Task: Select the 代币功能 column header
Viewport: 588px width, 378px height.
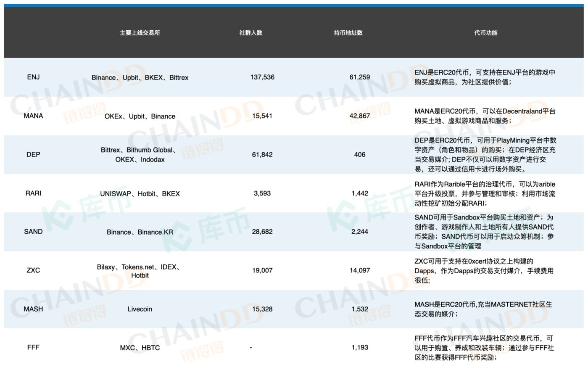Action: pyautogui.click(x=486, y=33)
